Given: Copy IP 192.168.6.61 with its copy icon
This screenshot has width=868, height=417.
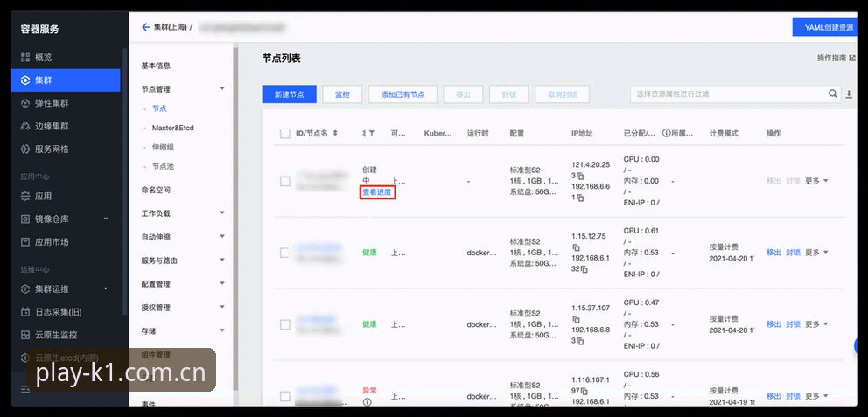Looking at the screenshot, I should (580, 198).
